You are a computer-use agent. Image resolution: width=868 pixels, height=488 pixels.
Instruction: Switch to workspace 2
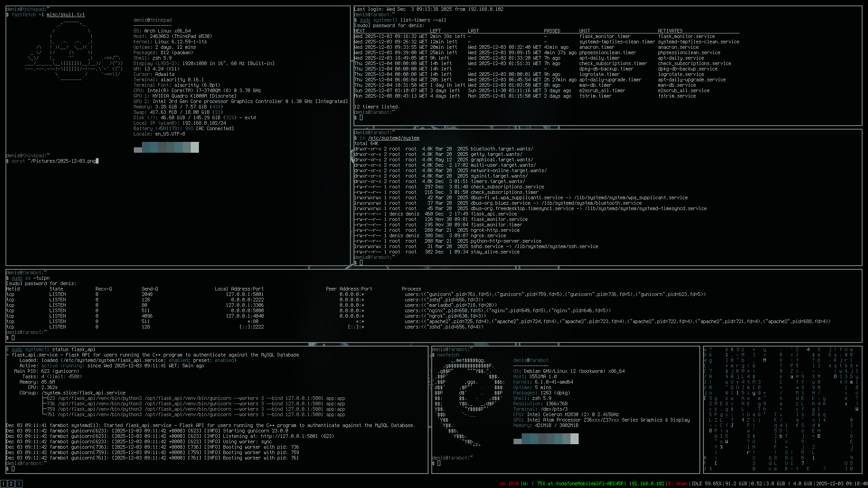11,483
